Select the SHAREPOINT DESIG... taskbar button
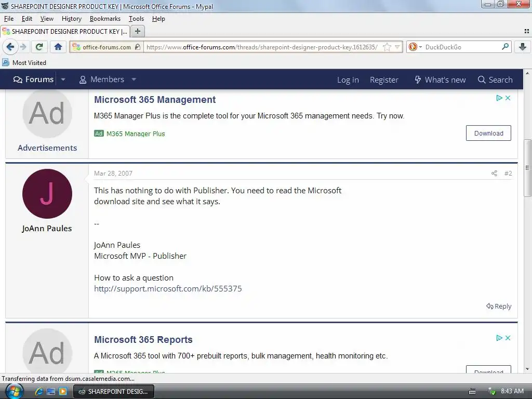The image size is (532, 399). pyautogui.click(x=114, y=392)
